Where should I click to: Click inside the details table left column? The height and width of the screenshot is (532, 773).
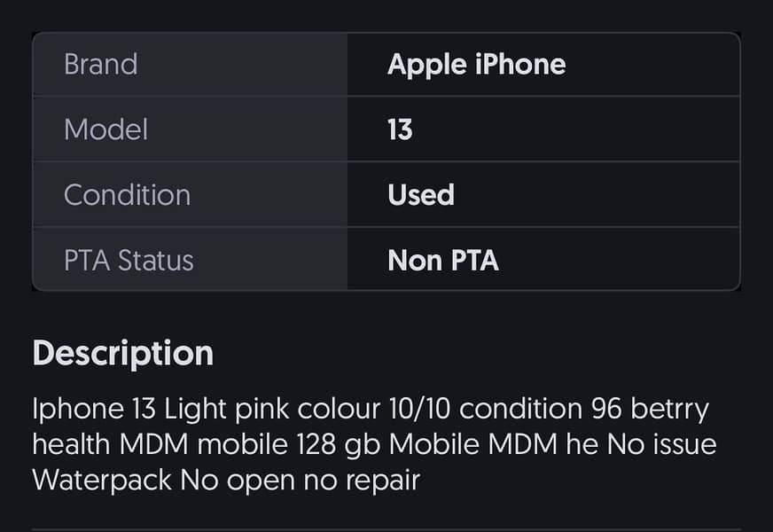point(189,161)
